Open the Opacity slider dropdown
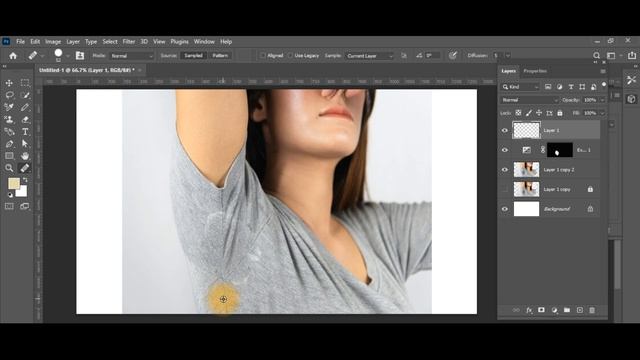Viewport: 640px width, 360px height. pyautogui.click(x=602, y=100)
